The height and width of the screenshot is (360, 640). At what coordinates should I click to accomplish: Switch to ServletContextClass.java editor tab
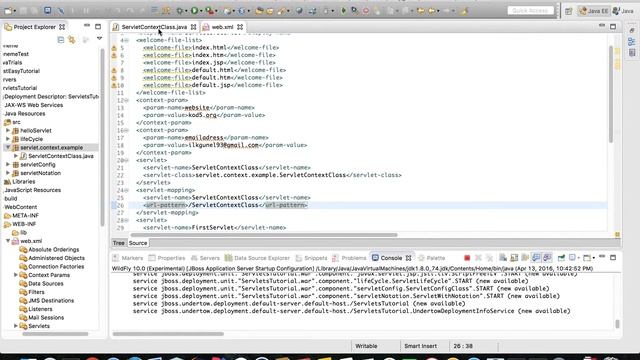point(154,27)
